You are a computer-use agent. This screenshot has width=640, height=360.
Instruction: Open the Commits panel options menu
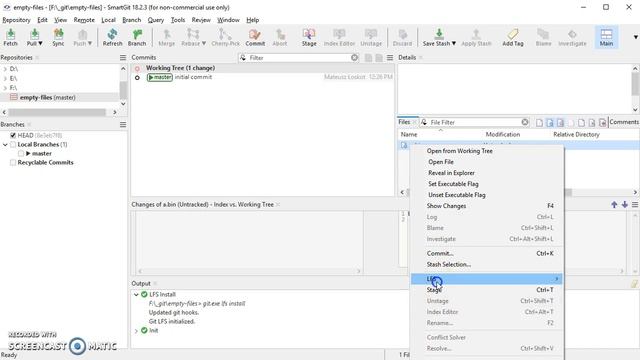[390, 58]
